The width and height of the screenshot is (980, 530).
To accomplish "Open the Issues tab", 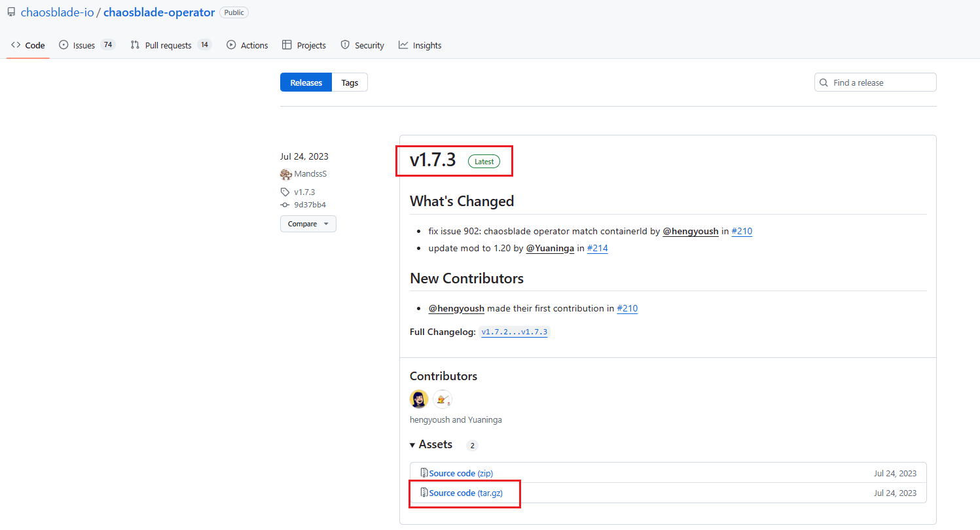I will pyautogui.click(x=86, y=45).
